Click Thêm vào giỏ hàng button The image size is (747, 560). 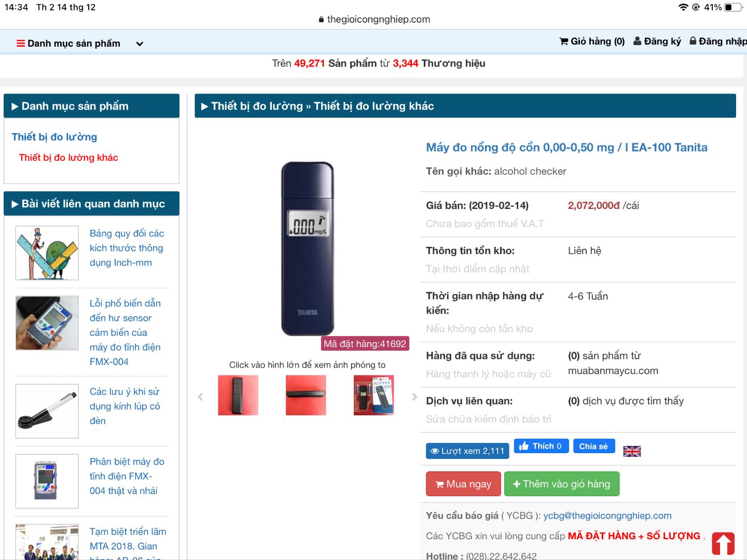coord(562,484)
